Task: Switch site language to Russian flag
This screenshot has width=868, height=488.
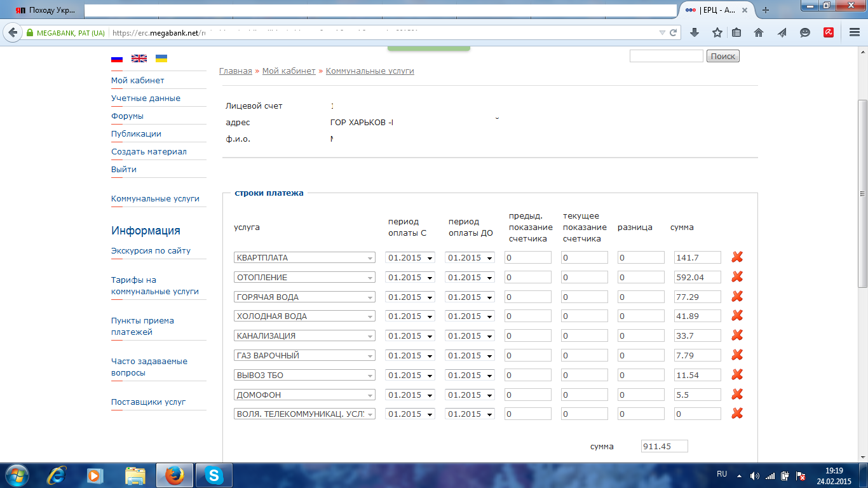Action: [x=117, y=58]
